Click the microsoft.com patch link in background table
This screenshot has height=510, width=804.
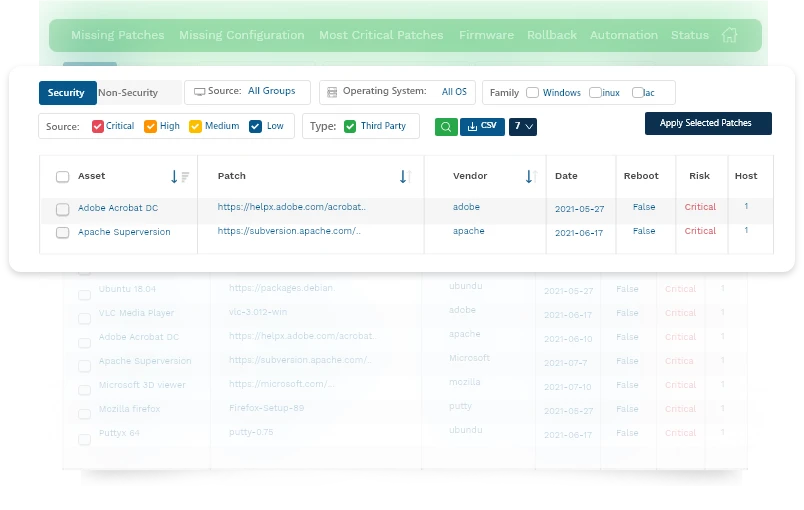coord(282,384)
